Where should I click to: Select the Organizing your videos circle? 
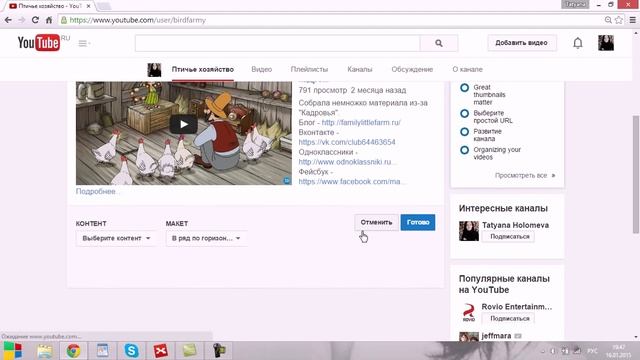(464, 150)
